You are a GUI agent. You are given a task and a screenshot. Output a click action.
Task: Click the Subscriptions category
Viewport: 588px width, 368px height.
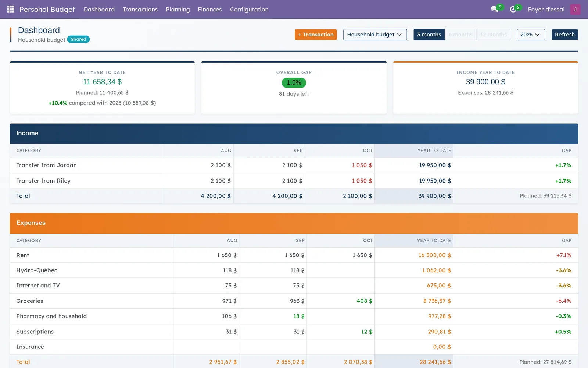[35, 332]
